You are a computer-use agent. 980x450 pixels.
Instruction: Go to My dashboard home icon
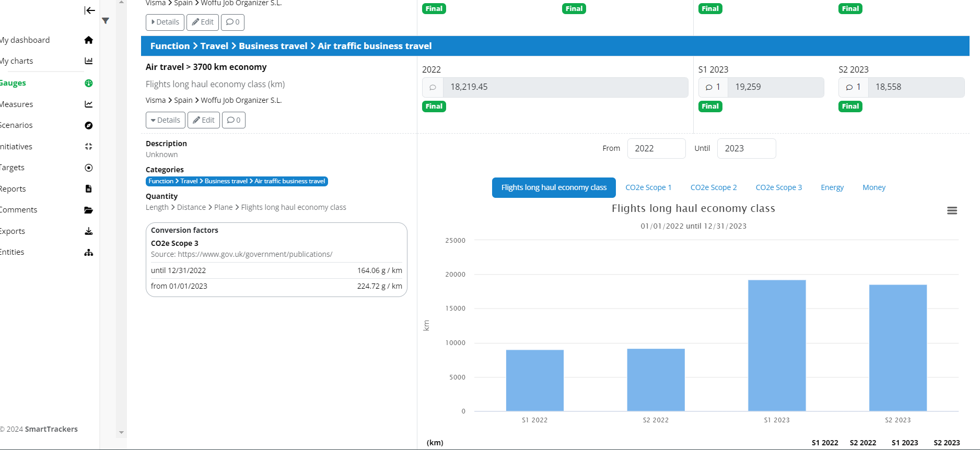(88, 40)
